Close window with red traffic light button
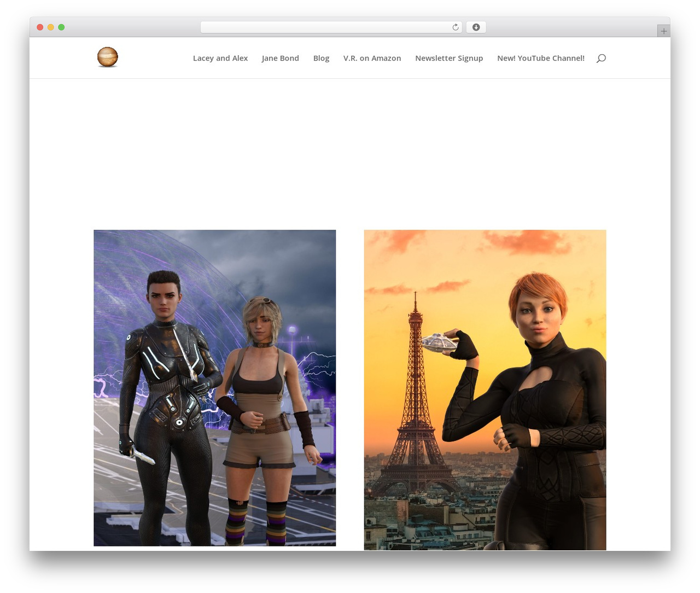This screenshot has width=700, height=593. point(40,27)
